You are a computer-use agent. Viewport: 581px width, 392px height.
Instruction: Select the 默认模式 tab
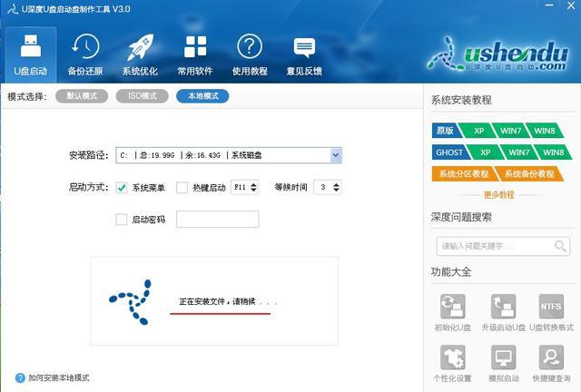click(82, 96)
